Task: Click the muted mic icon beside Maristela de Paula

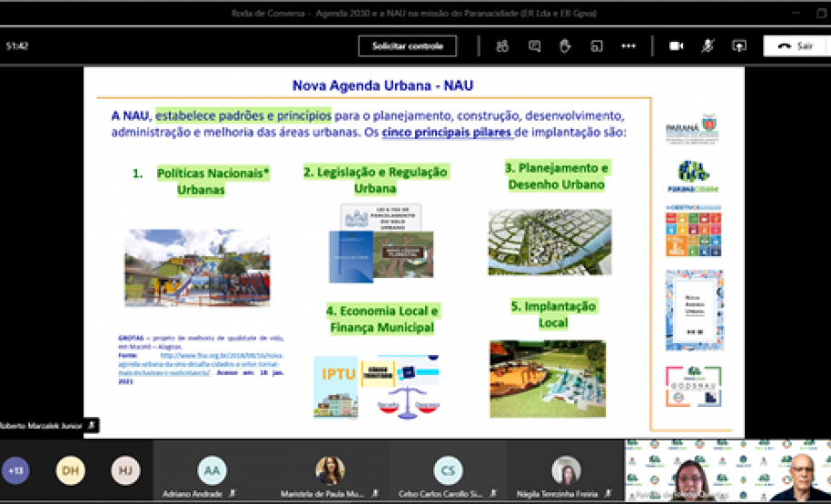Action: pos(375,494)
